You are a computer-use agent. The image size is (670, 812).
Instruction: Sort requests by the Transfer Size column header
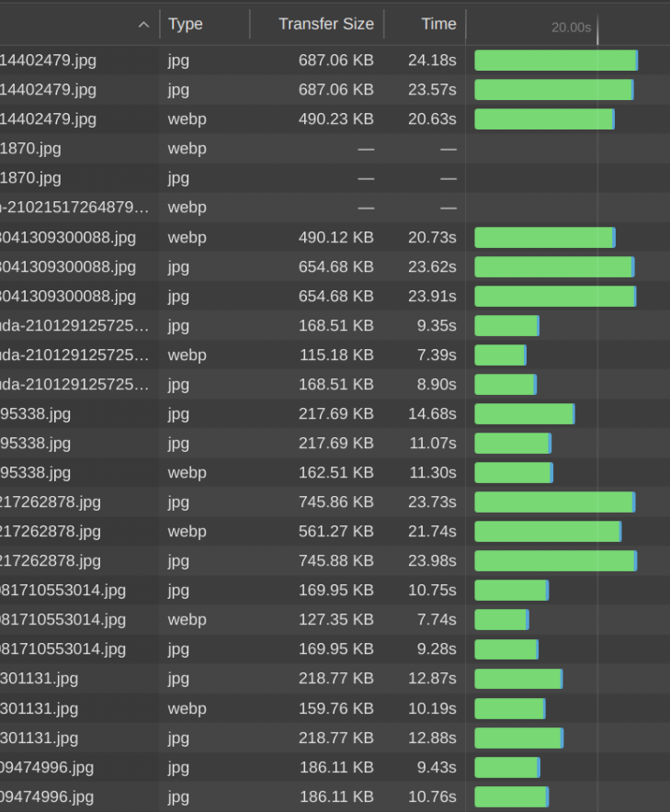coord(325,24)
